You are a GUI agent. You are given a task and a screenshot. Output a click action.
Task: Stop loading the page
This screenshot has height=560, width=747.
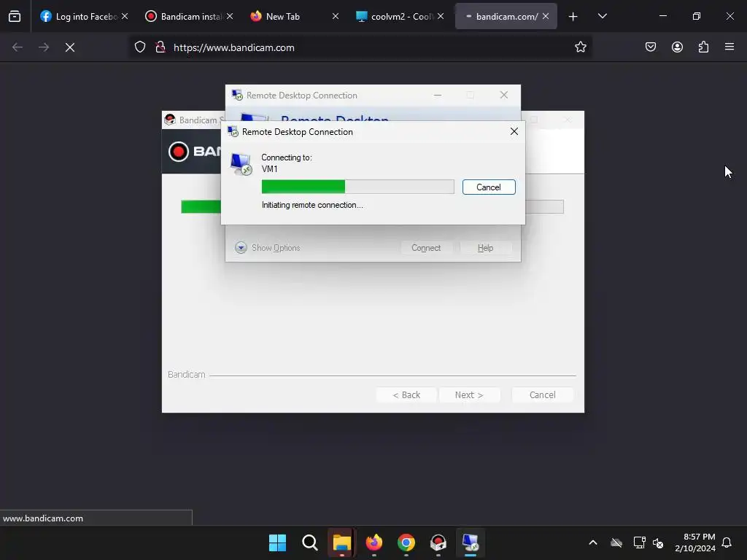[x=70, y=47]
